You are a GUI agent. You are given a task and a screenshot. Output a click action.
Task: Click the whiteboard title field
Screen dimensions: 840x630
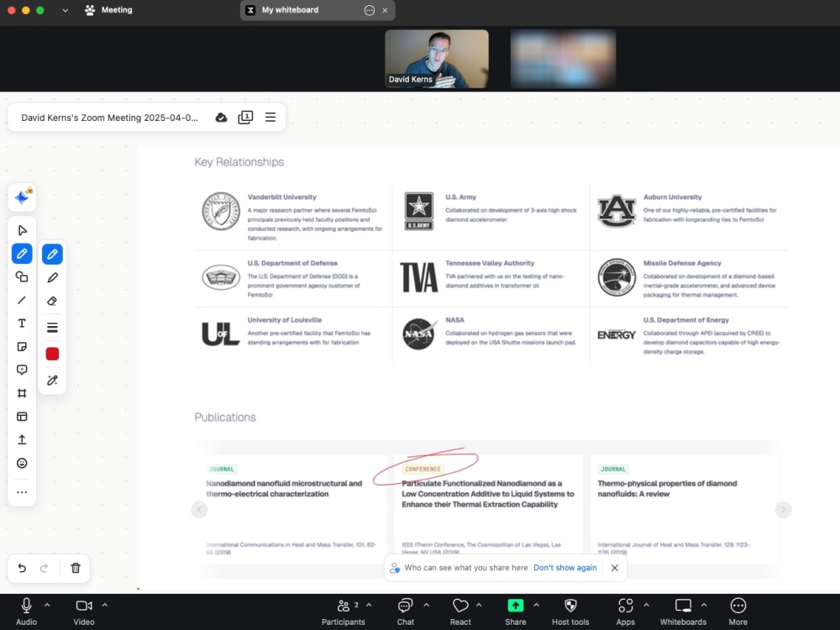click(x=110, y=118)
